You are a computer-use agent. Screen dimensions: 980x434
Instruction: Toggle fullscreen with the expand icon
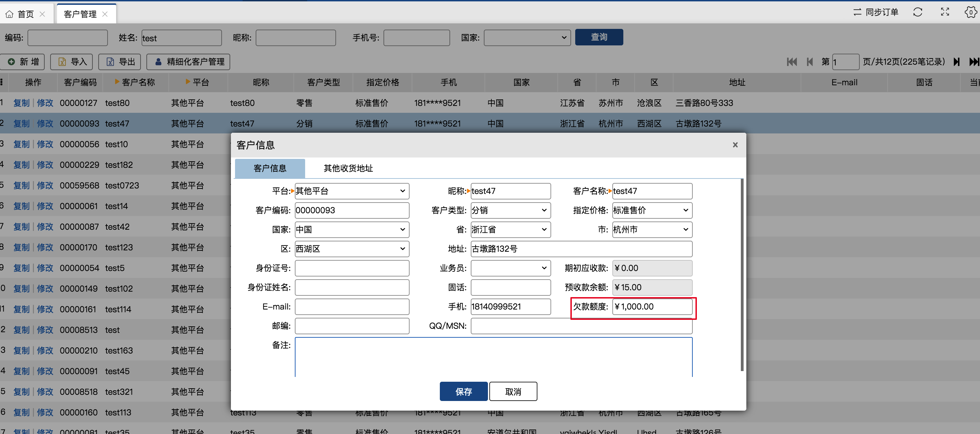point(945,12)
